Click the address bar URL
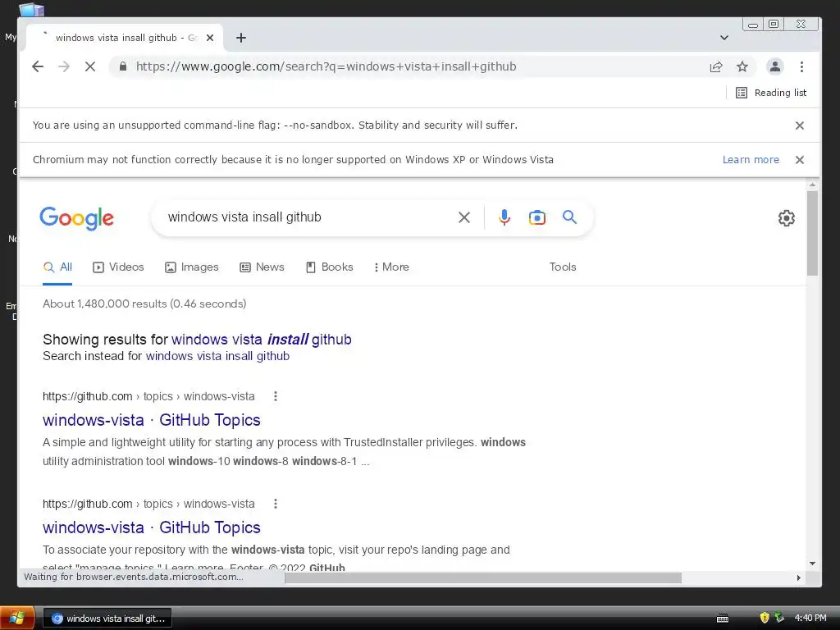Screen dimensions: 840x630 point(326,66)
